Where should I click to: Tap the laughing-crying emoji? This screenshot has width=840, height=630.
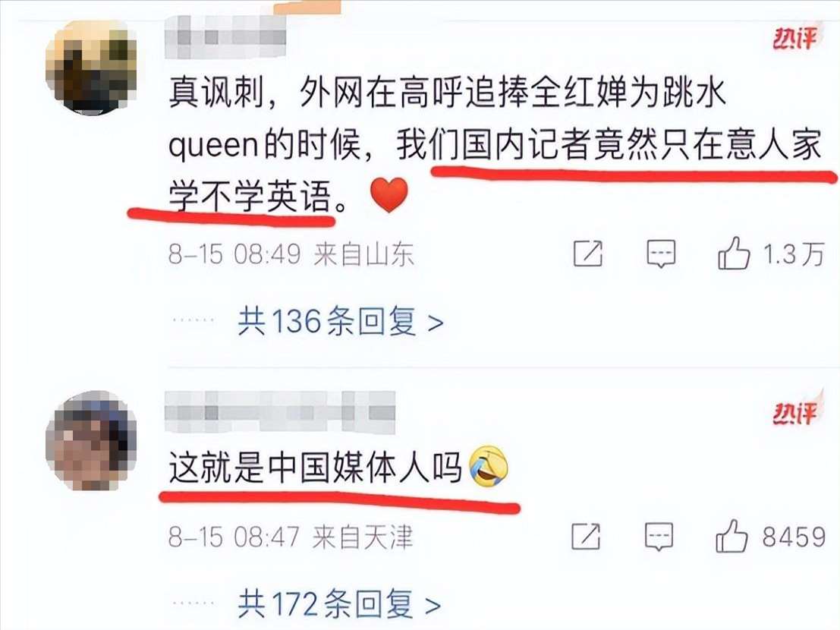(x=488, y=465)
